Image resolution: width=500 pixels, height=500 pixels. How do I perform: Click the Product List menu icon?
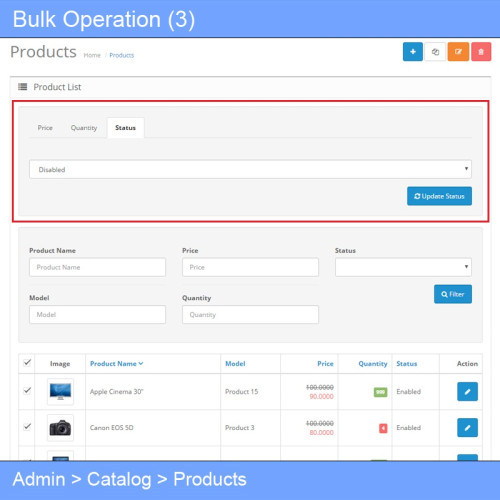click(x=22, y=87)
